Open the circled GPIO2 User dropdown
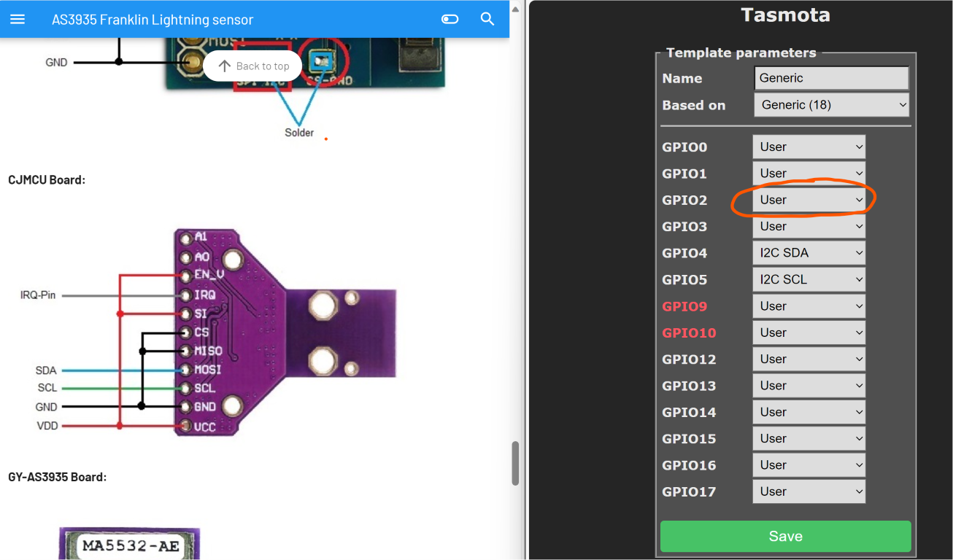 pos(809,200)
